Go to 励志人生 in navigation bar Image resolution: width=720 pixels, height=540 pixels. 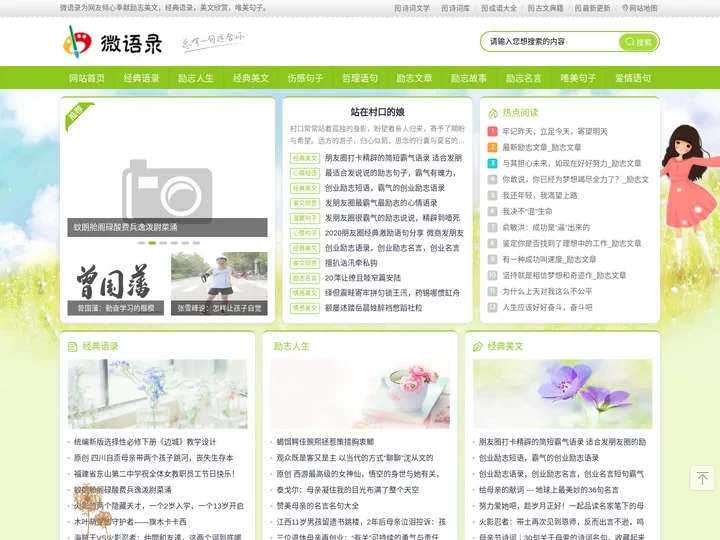click(196, 78)
